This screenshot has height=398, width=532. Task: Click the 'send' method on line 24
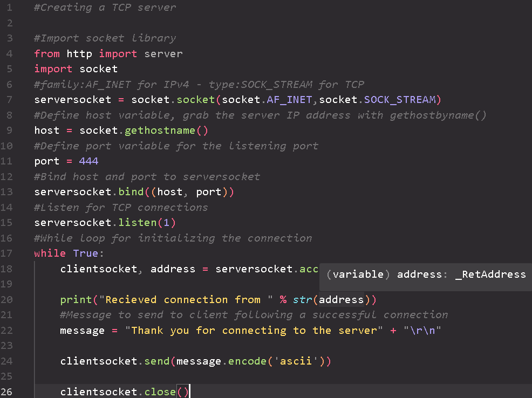coord(157,361)
